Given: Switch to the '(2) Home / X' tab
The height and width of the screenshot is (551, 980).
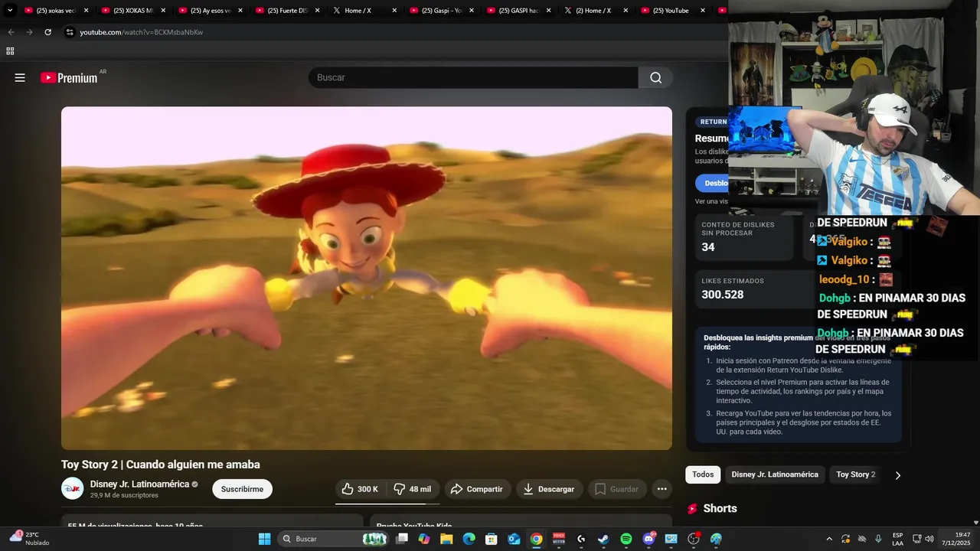Looking at the screenshot, I should click(x=596, y=11).
